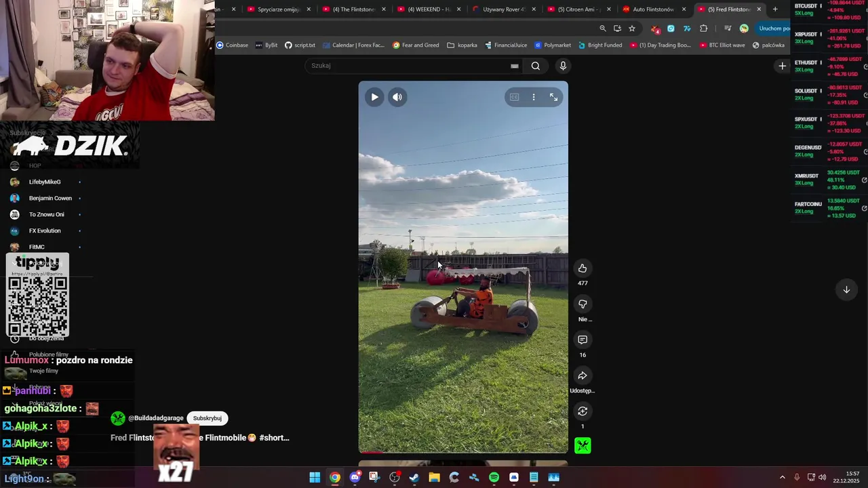Open the @Buildadadgarage channel link

point(155,418)
